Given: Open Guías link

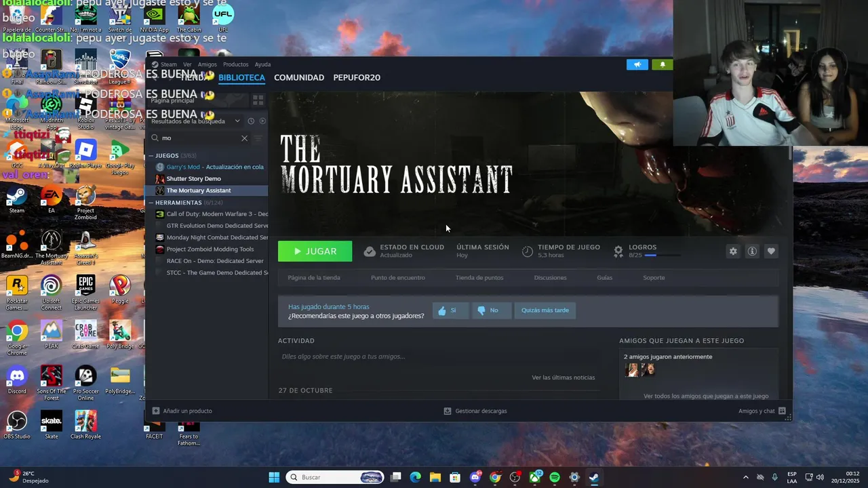Looking at the screenshot, I should pos(605,278).
